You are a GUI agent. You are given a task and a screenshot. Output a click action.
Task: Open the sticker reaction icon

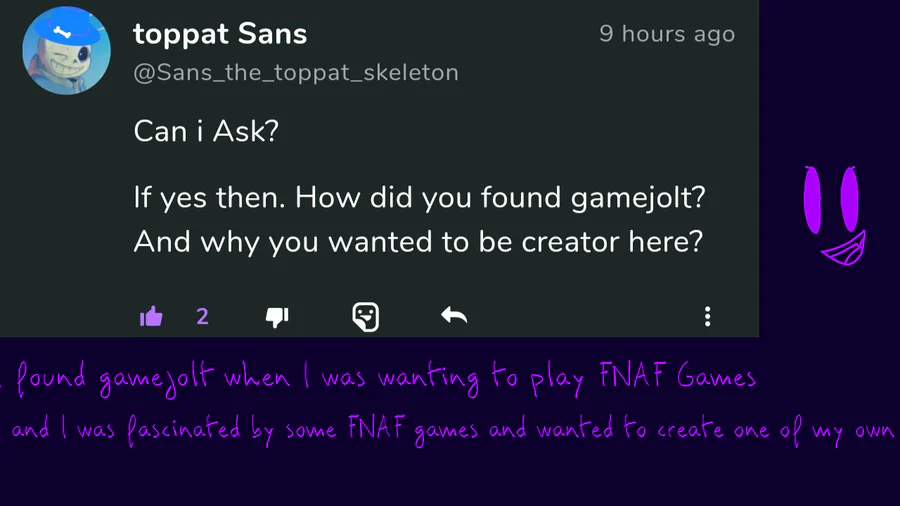366,317
